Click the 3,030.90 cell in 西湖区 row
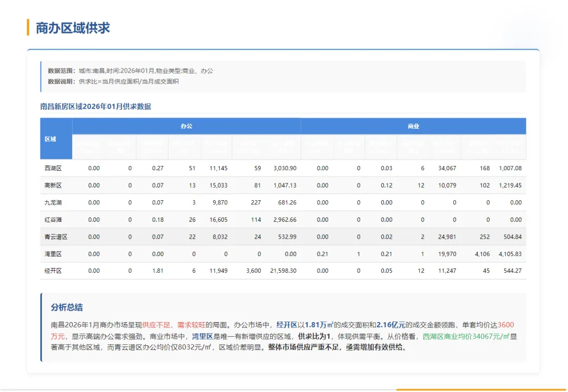Image resolution: width=568 pixels, height=392 pixels. pyautogui.click(x=285, y=168)
